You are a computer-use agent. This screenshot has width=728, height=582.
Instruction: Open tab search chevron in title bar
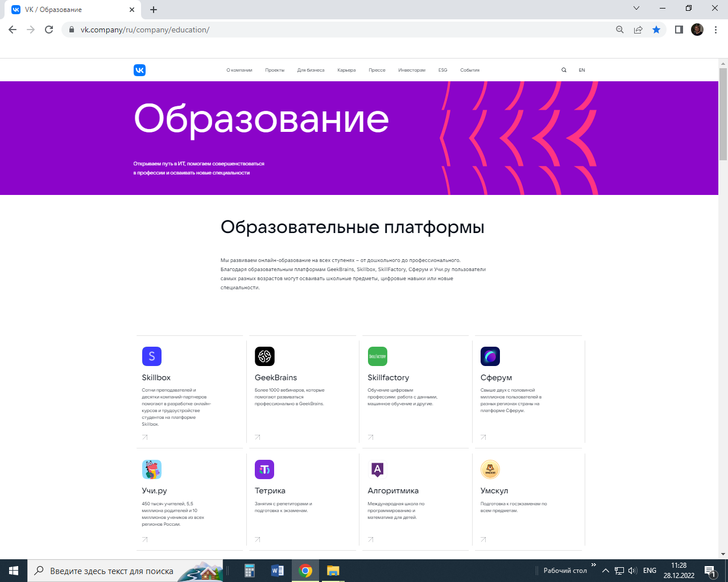tap(636, 9)
